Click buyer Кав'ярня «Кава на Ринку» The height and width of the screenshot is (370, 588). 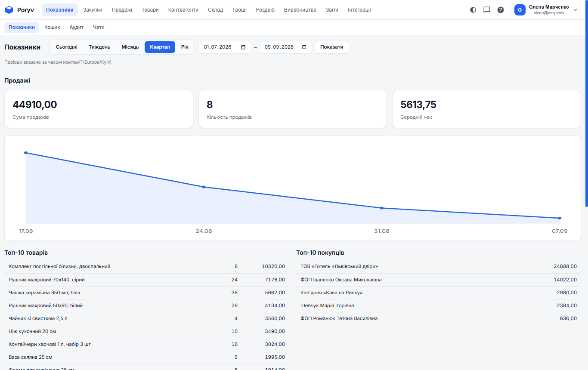[x=439, y=293]
